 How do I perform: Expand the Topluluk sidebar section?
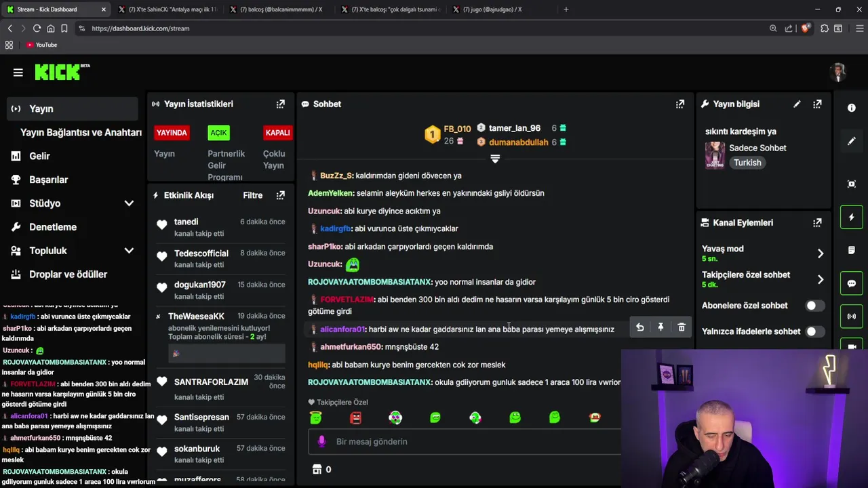pyautogui.click(x=129, y=251)
